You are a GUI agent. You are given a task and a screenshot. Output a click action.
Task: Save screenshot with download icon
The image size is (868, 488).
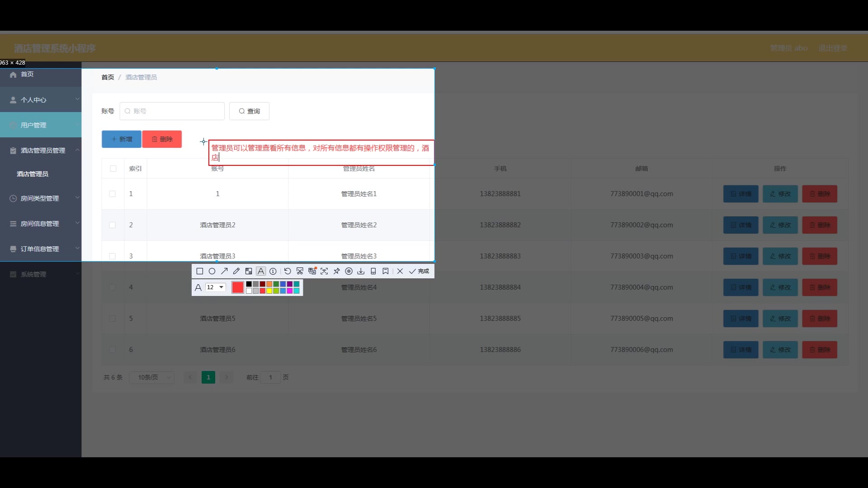tap(361, 271)
